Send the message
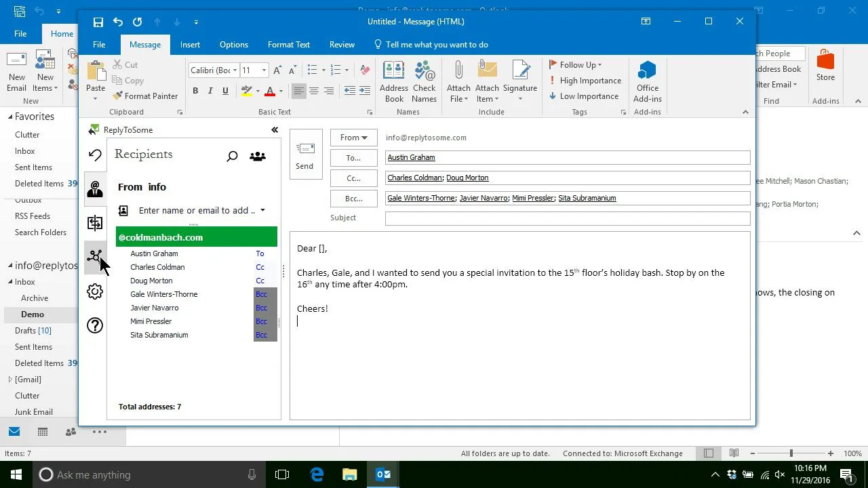868x488 pixels. [304, 154]
